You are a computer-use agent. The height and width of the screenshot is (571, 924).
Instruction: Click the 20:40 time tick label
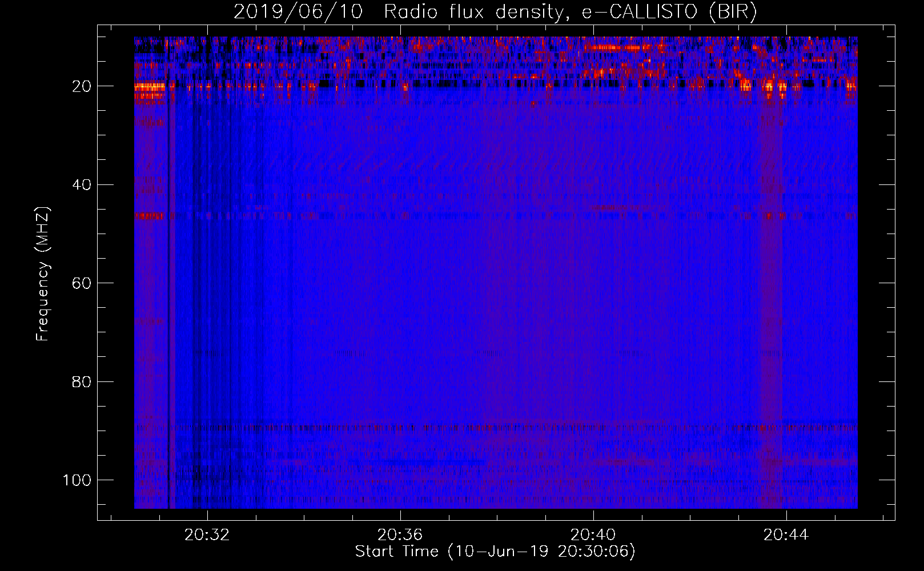593,535
